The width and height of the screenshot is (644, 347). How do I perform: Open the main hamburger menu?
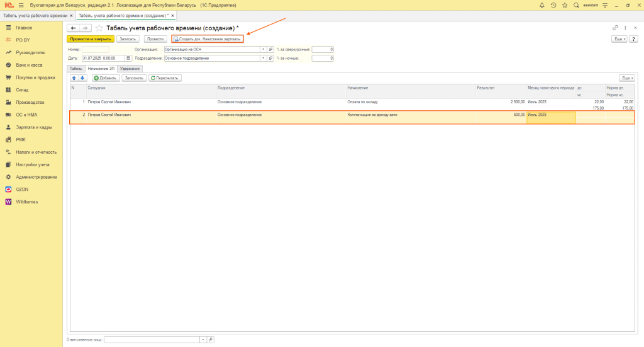(21, 5)
